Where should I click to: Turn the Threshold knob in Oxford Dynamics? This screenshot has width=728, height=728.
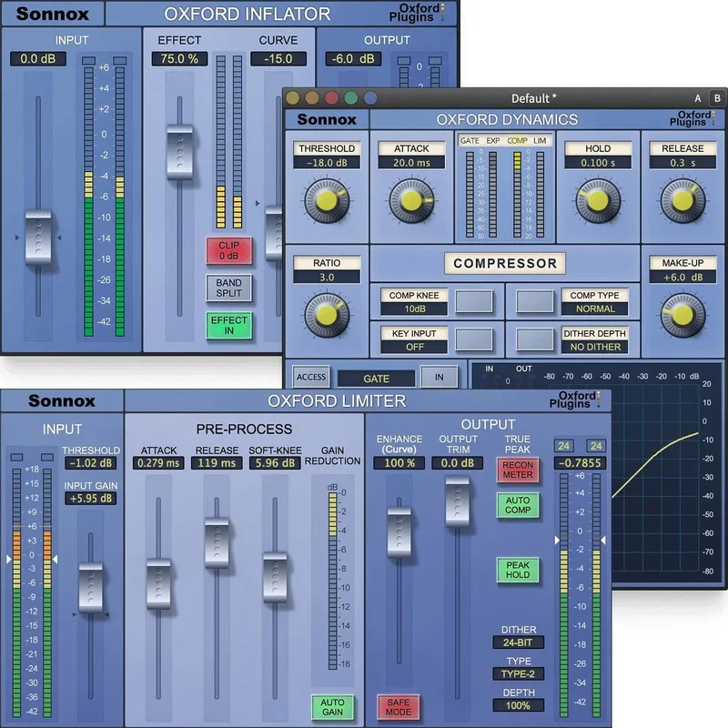[x=327, y=200]
